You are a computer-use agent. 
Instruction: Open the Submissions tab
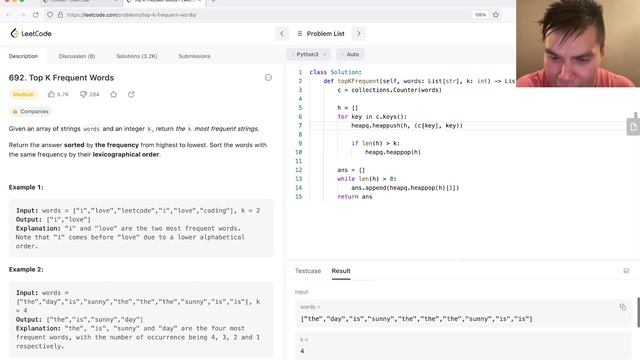[x=194, y=56]
